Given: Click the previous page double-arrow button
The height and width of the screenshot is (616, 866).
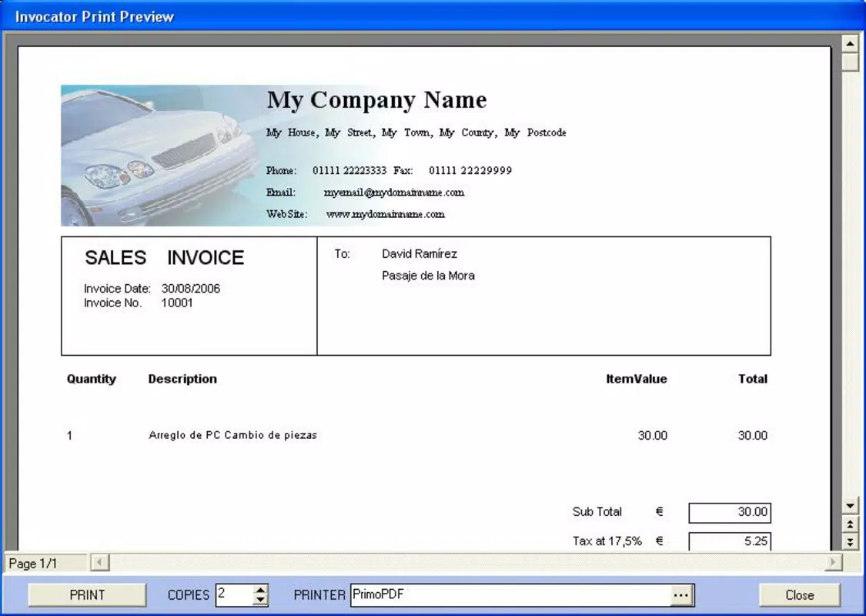Looking at the screenshot, I should point(850,524).
